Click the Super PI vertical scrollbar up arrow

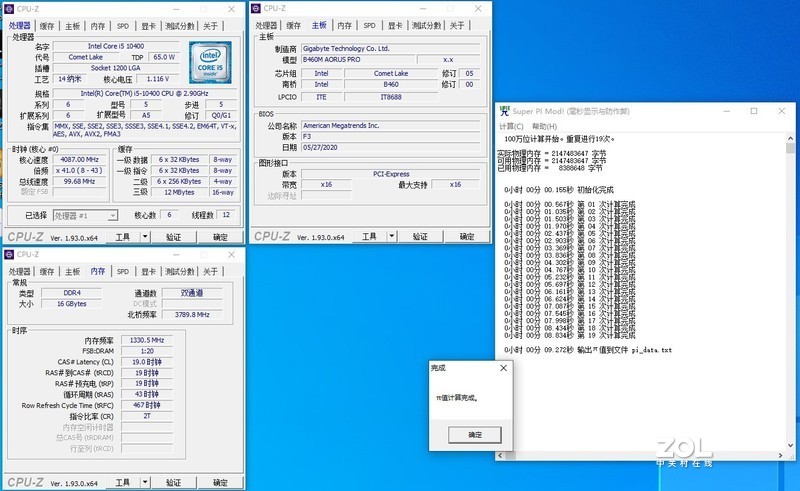[790, 138]
